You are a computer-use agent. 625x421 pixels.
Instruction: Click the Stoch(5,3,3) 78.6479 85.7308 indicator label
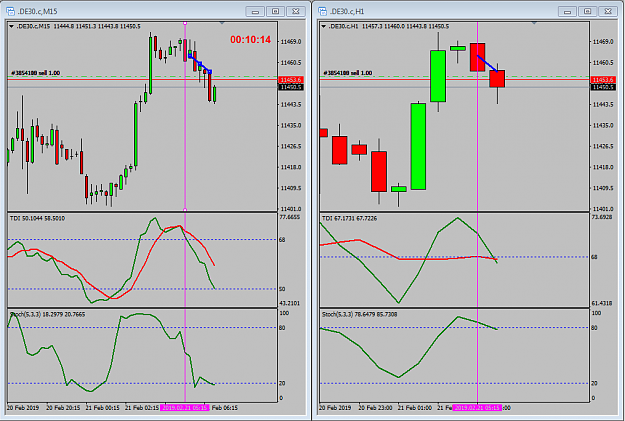click(x=359, y=315)
